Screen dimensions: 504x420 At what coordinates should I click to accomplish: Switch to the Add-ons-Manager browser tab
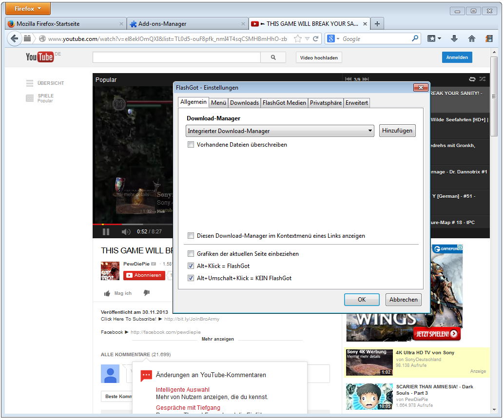coord(187,24)
